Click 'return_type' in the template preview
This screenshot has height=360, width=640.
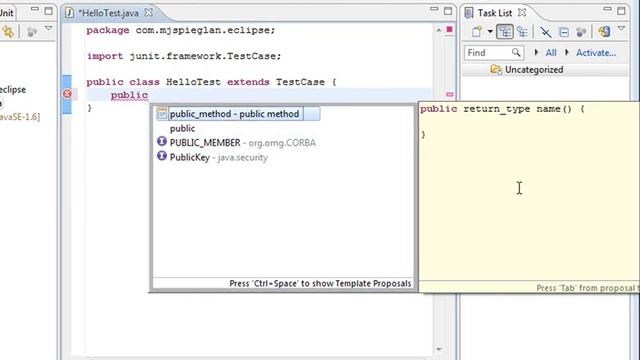[x=497, y=109]
